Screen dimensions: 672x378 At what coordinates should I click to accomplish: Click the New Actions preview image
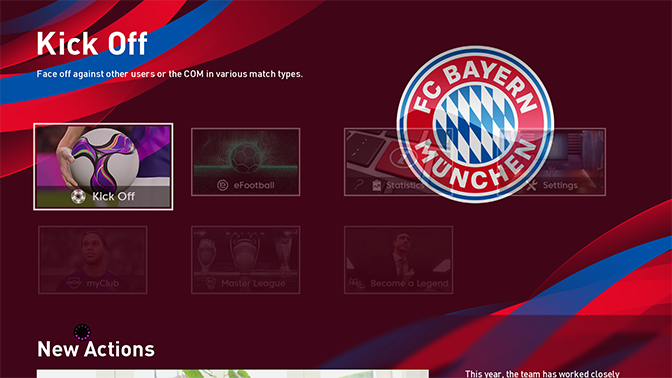pyautogui.click(x=233, y=374)
